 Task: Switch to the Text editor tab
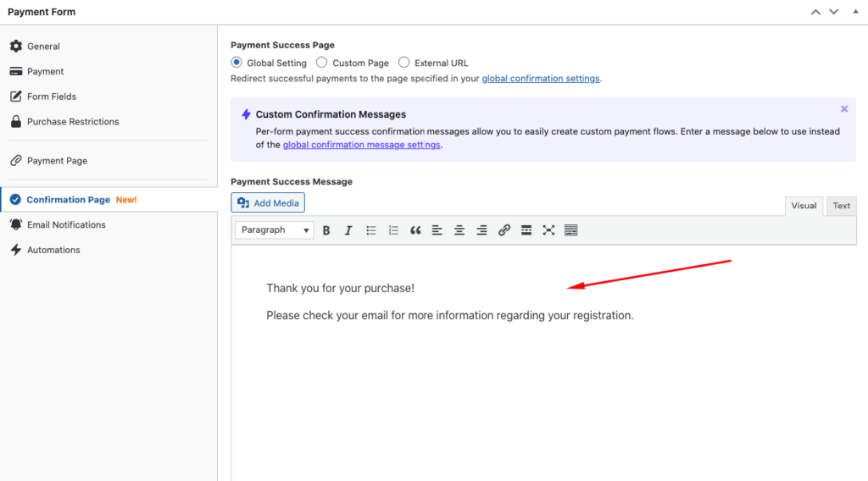[842, 206]
